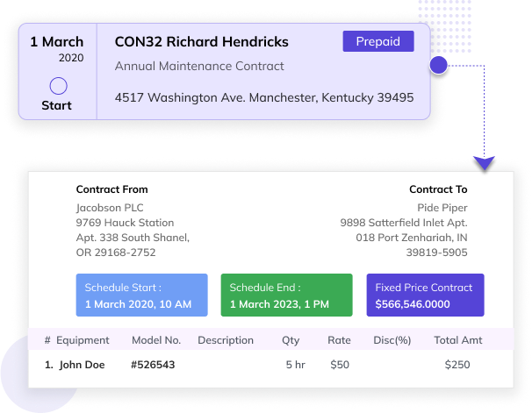Click the Disc(%) column header
532x413 pixels.
392,340
